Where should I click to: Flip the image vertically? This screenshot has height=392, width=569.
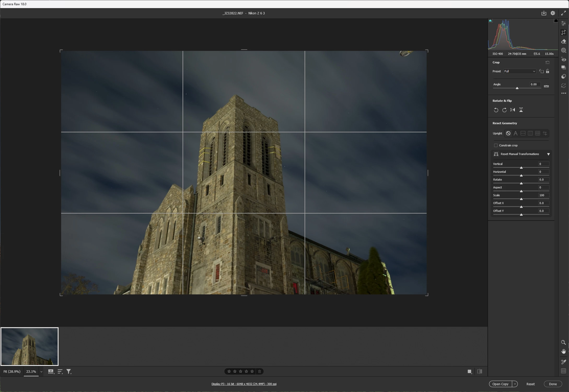(x=521, y=110)
